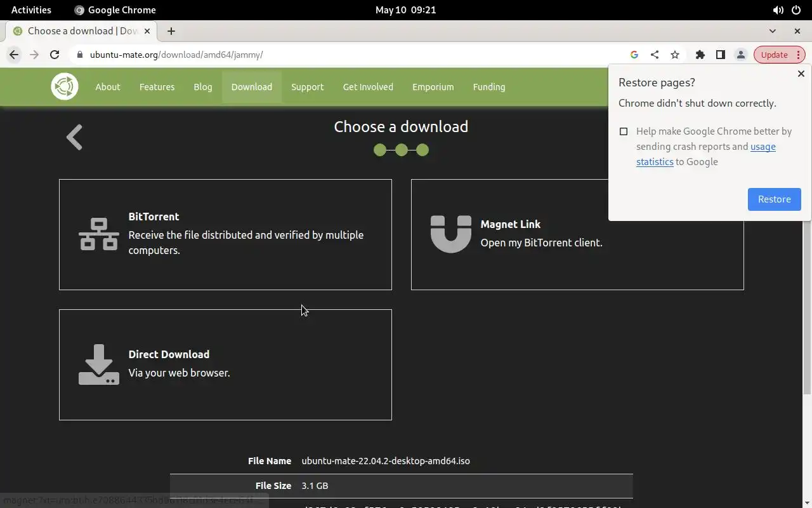This screenshot has height=508, width=812.
Task: View site information lock icon
Action: [x=80, y=55]
